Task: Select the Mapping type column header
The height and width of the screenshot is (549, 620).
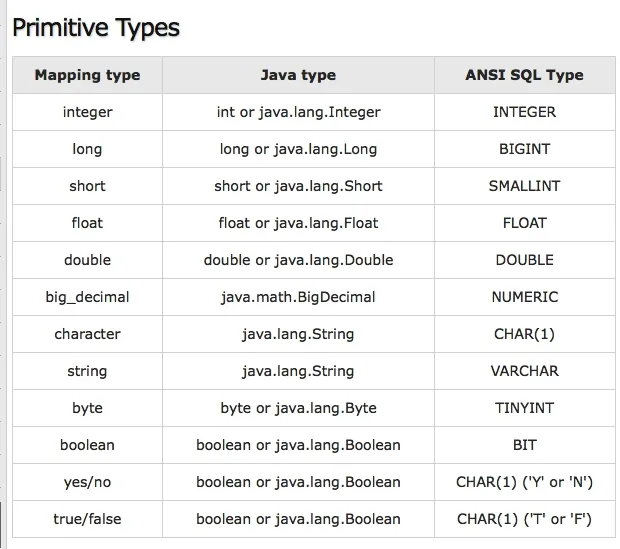Action: pos(87,75)
